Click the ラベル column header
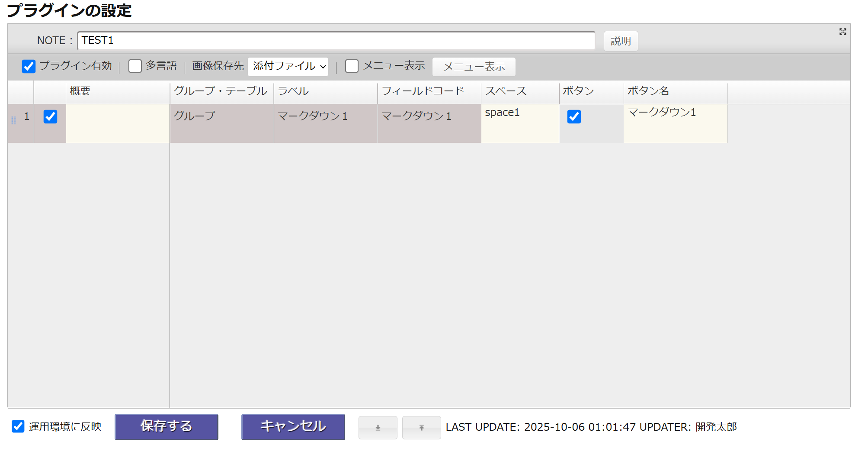Viewport: 868px width, 458px height. (326, 92)
